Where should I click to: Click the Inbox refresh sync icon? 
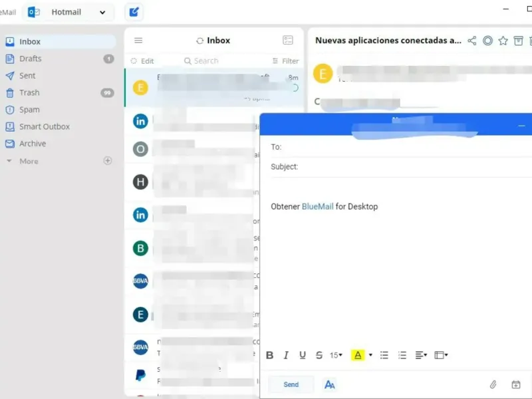pyautogui.click(x=199, y=41)
